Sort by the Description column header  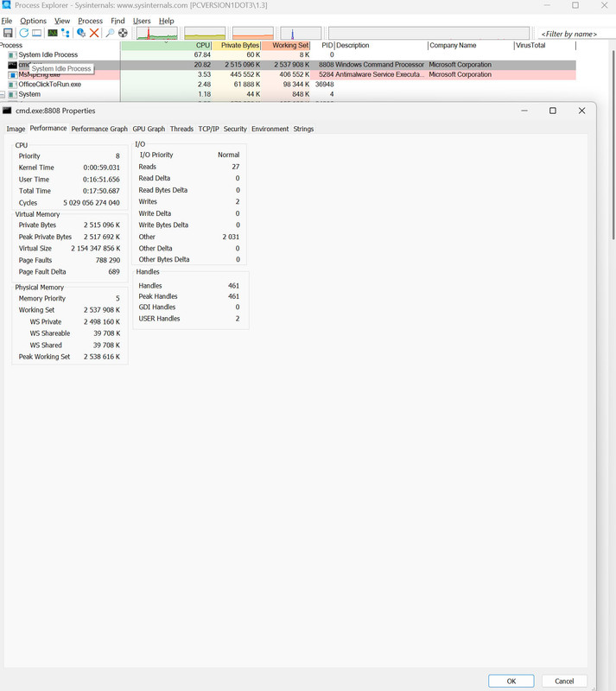click(381, 46)
